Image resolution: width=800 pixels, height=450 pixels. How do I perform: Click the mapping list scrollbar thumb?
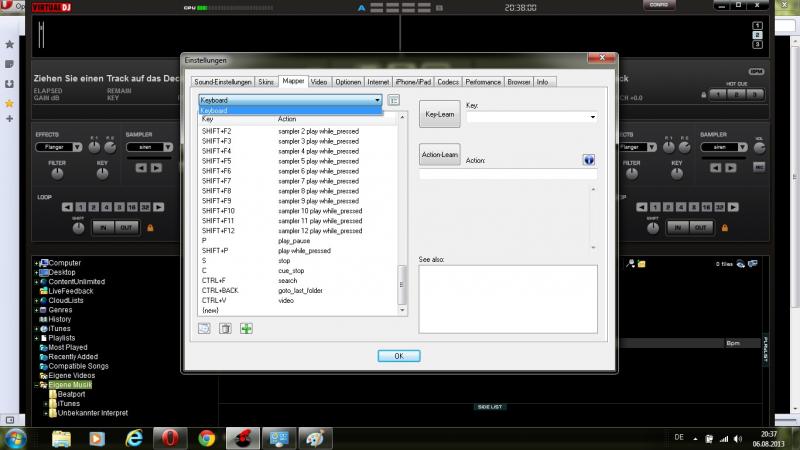click(x=402, y=285)
